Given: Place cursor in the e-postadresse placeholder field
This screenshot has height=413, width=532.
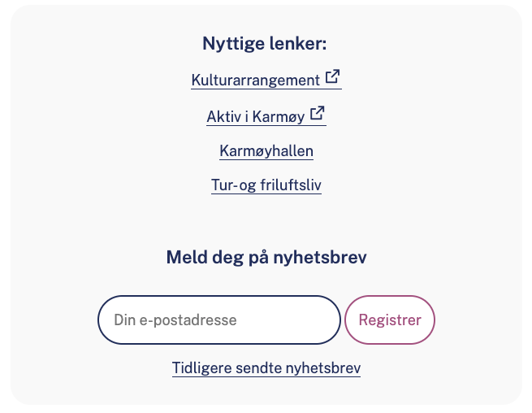Looking at the screenshot, I should pos(219,320).
